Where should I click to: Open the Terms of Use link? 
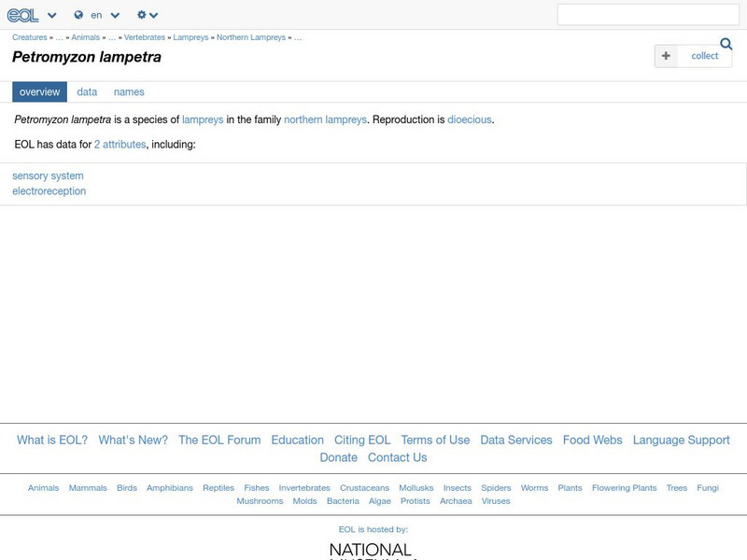(435, 440)
